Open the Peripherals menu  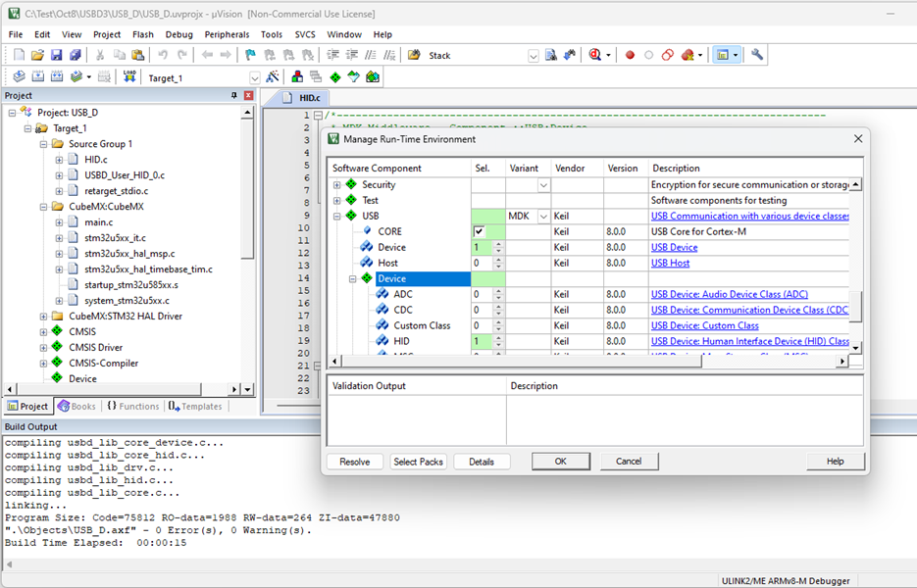click(227, 34)
